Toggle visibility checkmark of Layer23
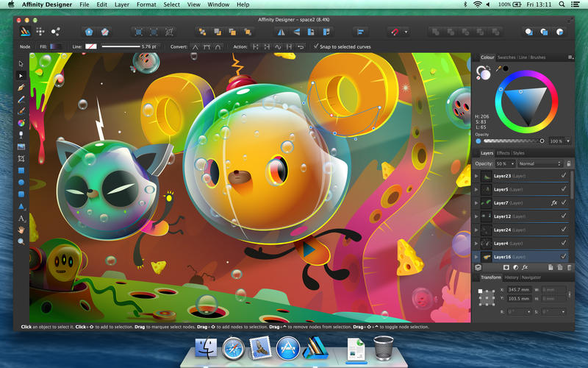Image resolution: width=588 pixels, height=368 pixels. [564, 176]
